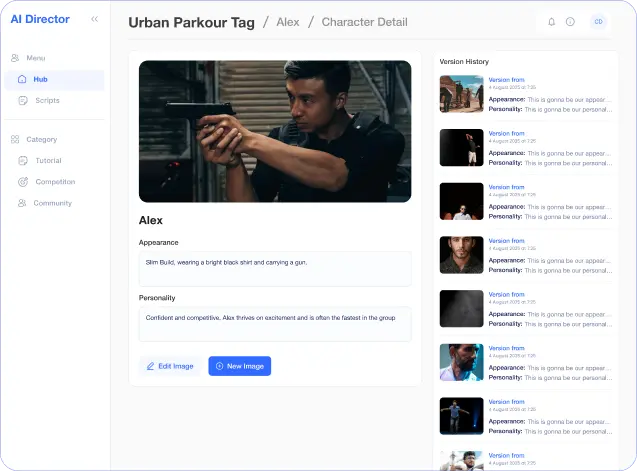Viewport: 637px width, 471px height.
Task: Open Version from link beside man in shorts
Action: pyautogui.click(x=506, y=133)
